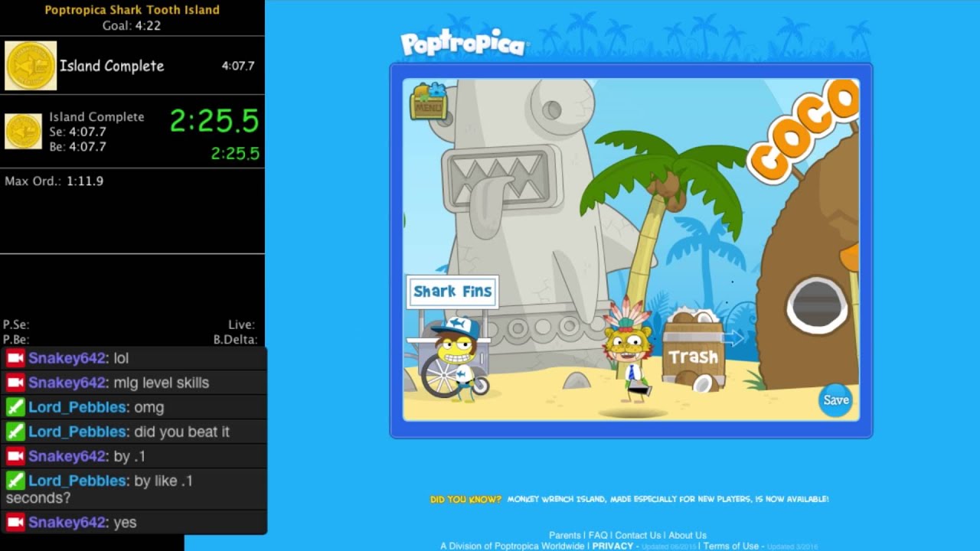Click the Poptropica Shark Tooth Island title

coord(132,10)
